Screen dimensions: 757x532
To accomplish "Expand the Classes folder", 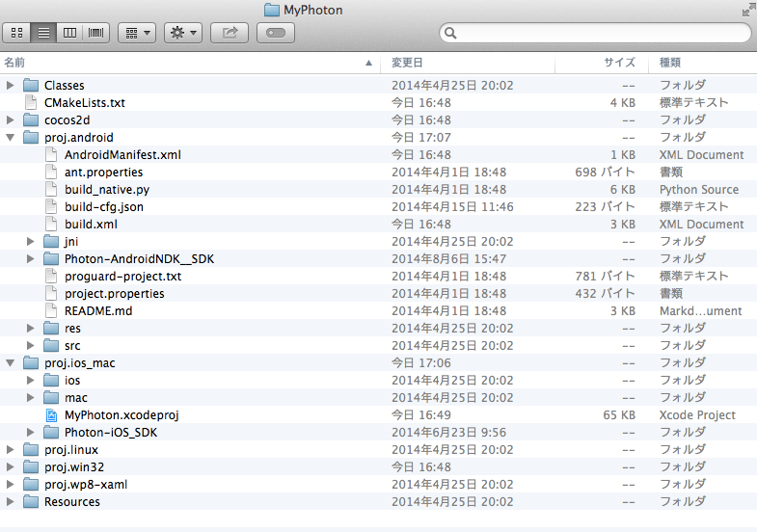I will tap(11, 86).
